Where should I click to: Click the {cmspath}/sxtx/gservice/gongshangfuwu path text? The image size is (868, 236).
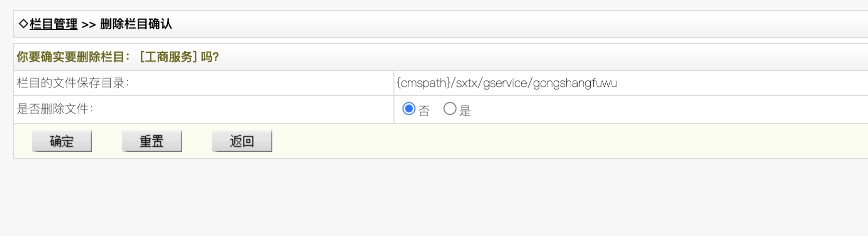pyautogui.click(x=507, y=83)
